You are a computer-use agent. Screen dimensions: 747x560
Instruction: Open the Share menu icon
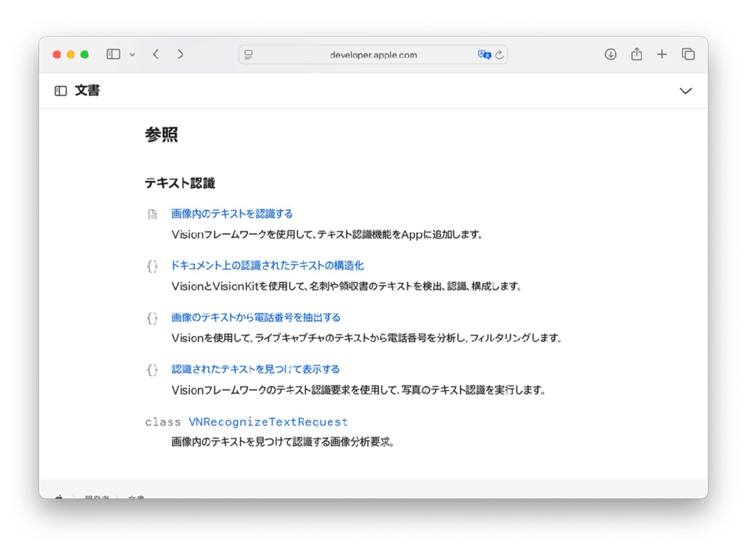pos(636,54)
